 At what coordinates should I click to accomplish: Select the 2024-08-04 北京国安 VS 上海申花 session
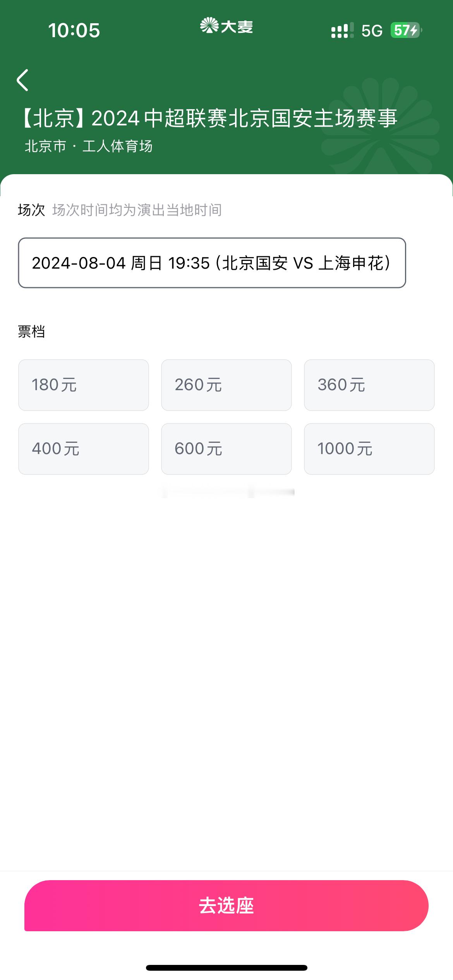tap(212, 263)
